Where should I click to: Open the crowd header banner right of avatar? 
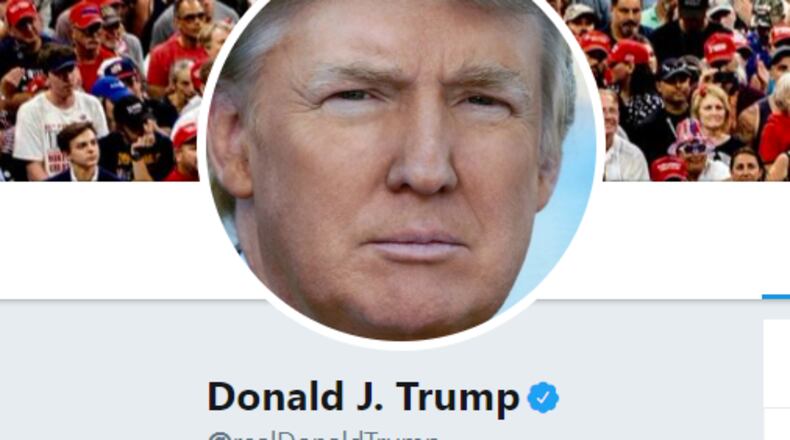[x=693, y=90]
